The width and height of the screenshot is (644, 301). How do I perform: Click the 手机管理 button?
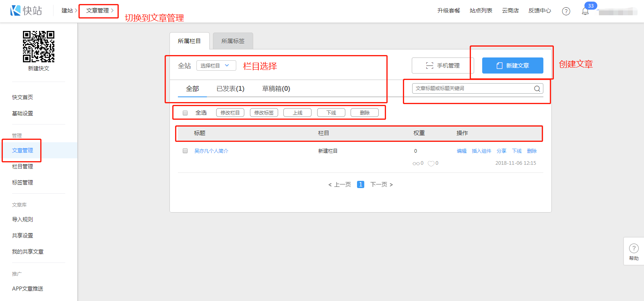tap(443, 66)
